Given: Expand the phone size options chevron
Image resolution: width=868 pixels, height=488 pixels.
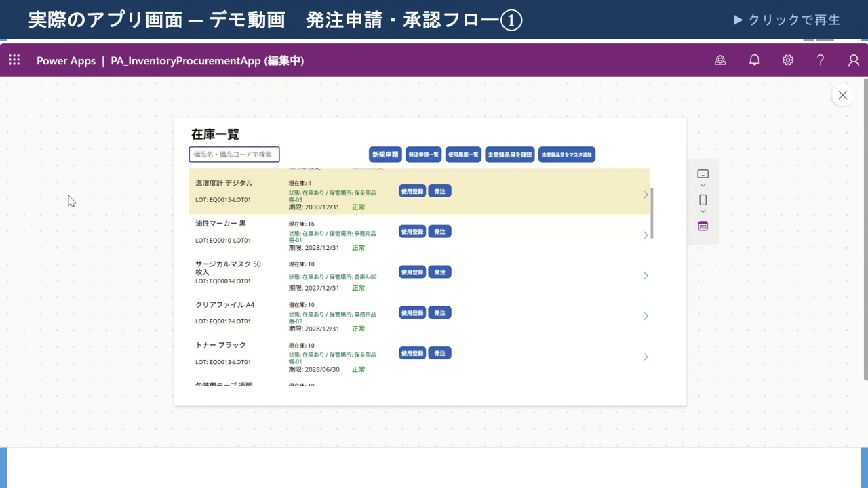Looking at the screenshot, I should pyautogui.click(x=703, y=211).
